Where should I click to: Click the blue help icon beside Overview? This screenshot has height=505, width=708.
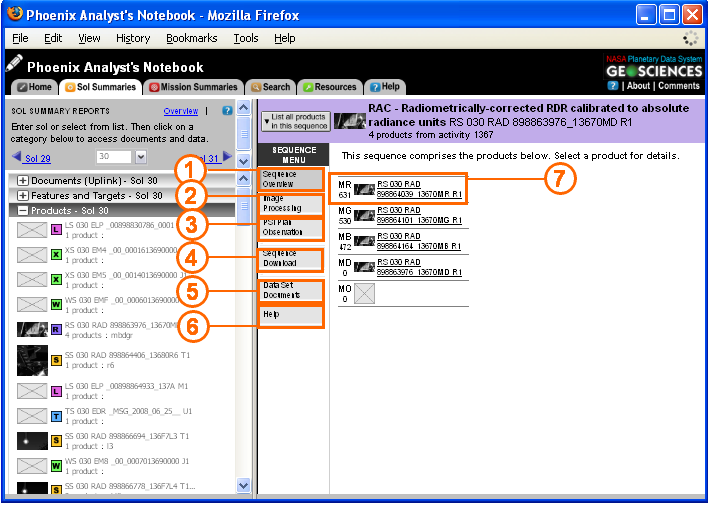point(227,111)
